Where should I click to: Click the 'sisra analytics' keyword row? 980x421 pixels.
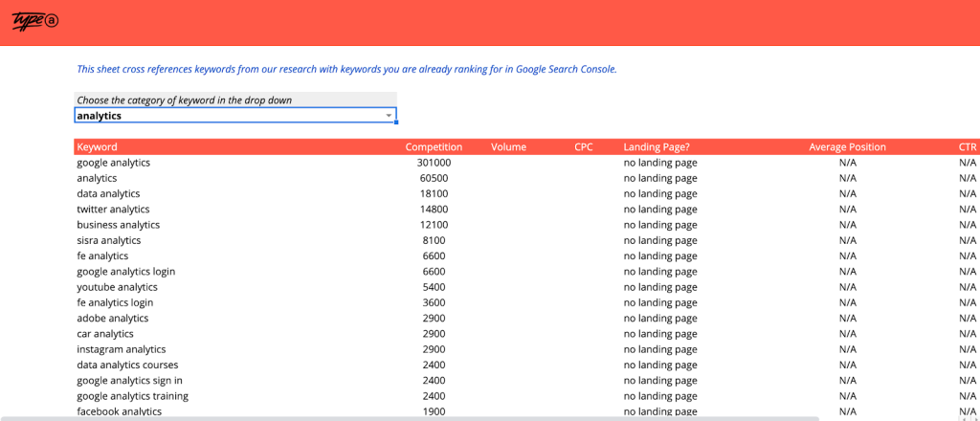click(x=109, y=240)
